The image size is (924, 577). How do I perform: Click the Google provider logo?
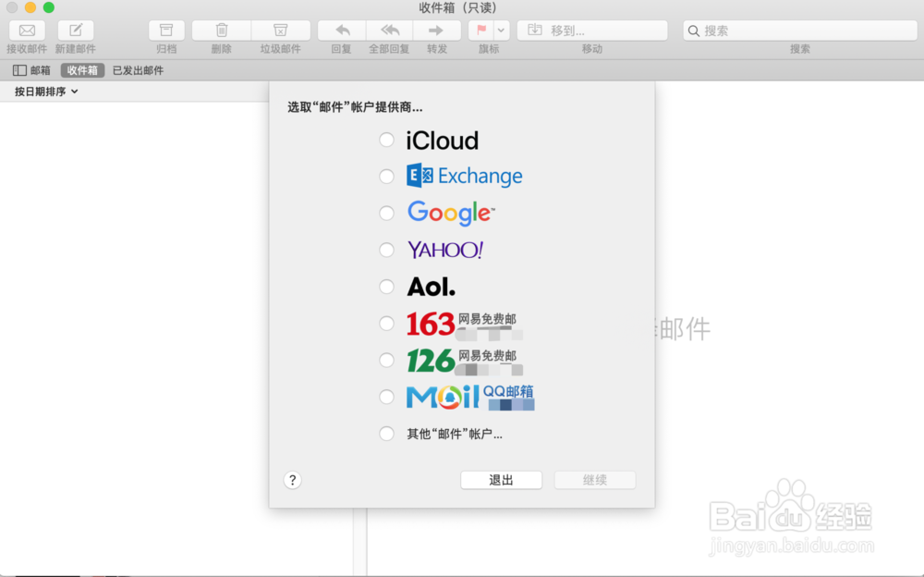click(451, 213)
